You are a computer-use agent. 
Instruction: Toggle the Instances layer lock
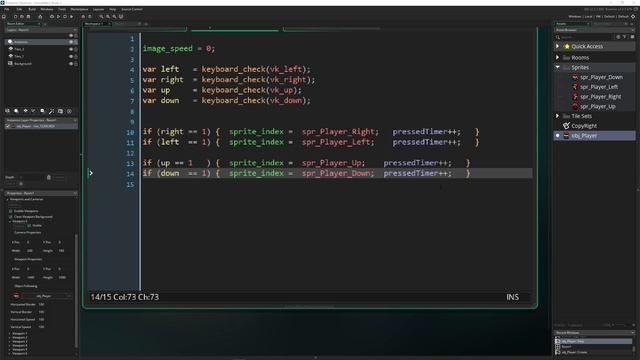pos(76,42)
